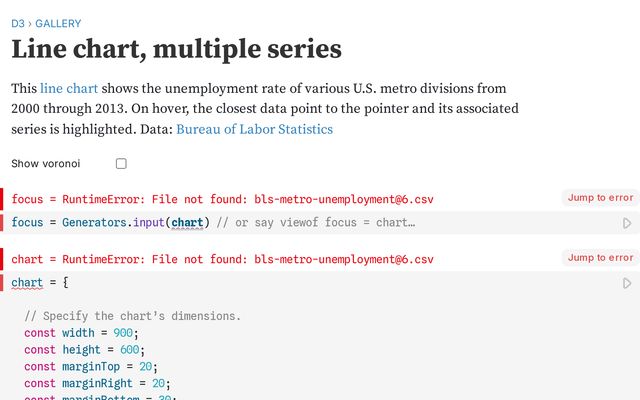The width and height of the screenshot is (640, 400).
Task: Place cursor in 'const height = 600' line
Action: tap(84, 350)
